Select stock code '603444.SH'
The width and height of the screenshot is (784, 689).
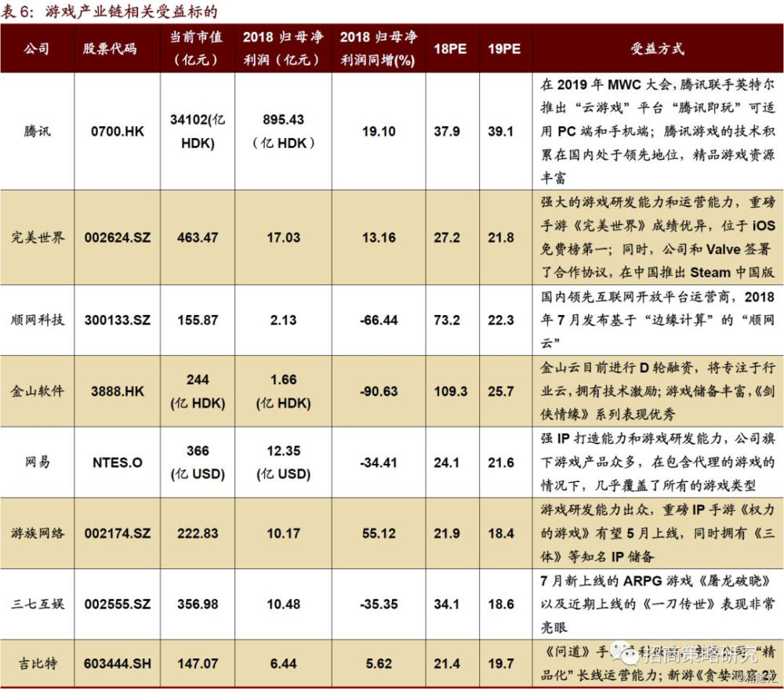pos(118,663)
